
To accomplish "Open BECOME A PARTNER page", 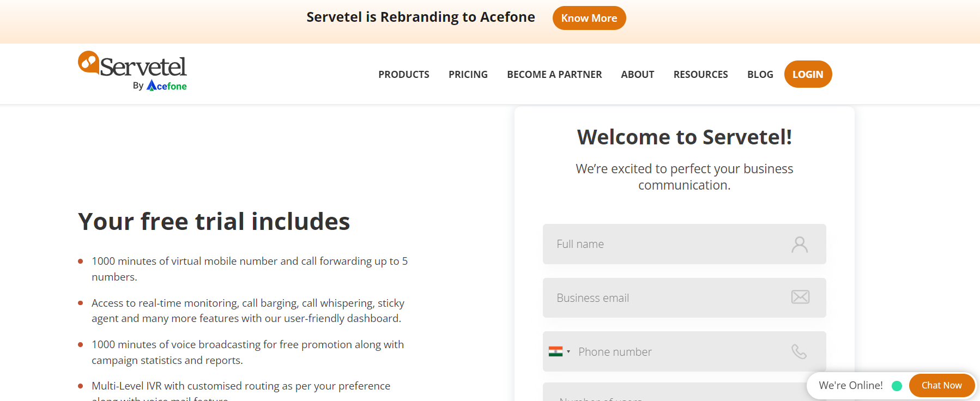I will click(x=554, y=74).
